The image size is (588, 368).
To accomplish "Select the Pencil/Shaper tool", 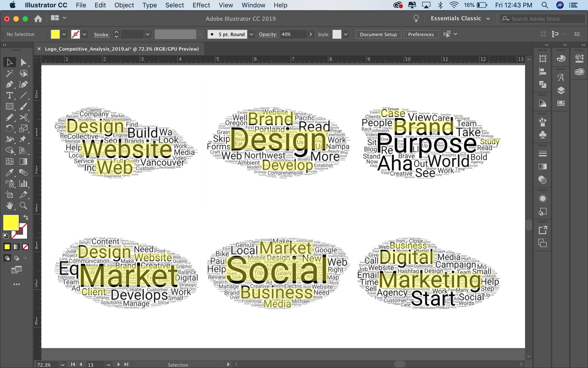I will click(x=10, y=117).
